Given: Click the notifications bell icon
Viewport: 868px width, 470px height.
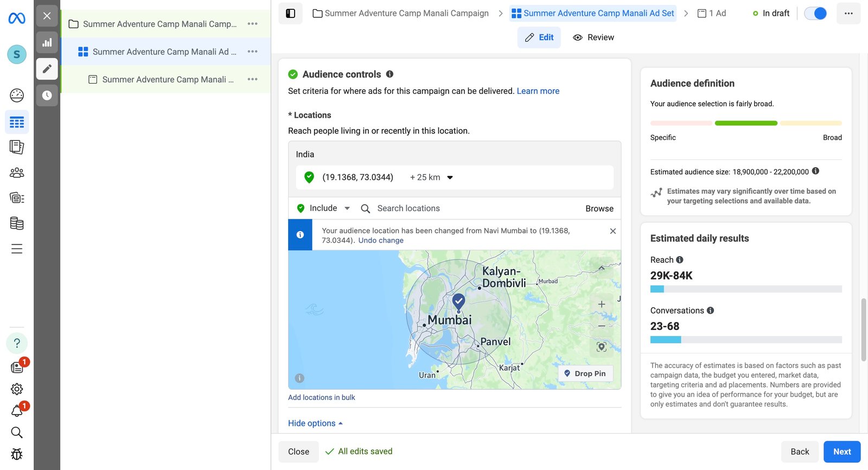Looking at the screenshot, I should point(17,411).
